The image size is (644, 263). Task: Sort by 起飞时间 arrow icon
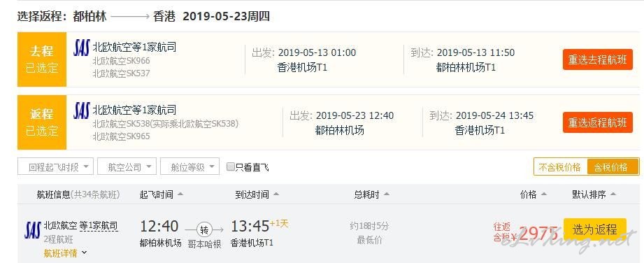(180, 194)
